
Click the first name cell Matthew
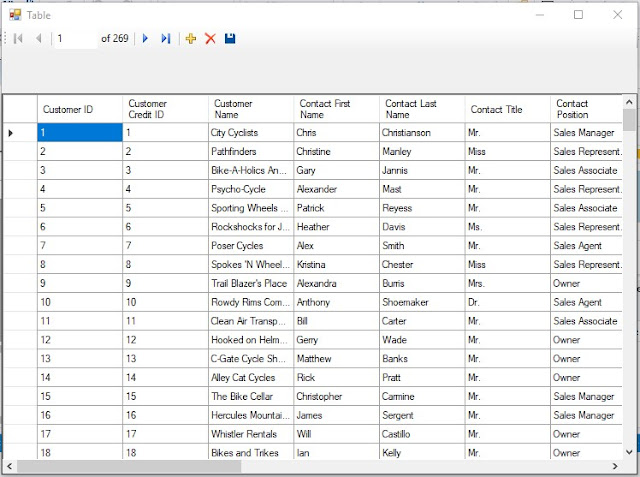(x=336, y=359)
